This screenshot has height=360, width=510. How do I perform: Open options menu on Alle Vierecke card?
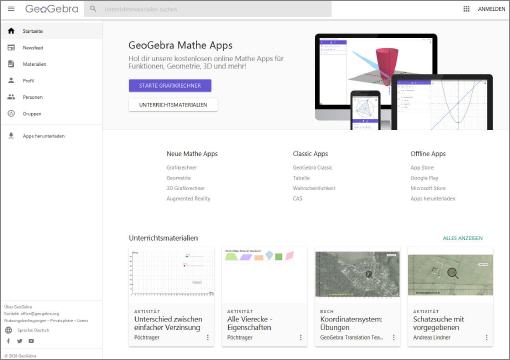tap(301, 337)
